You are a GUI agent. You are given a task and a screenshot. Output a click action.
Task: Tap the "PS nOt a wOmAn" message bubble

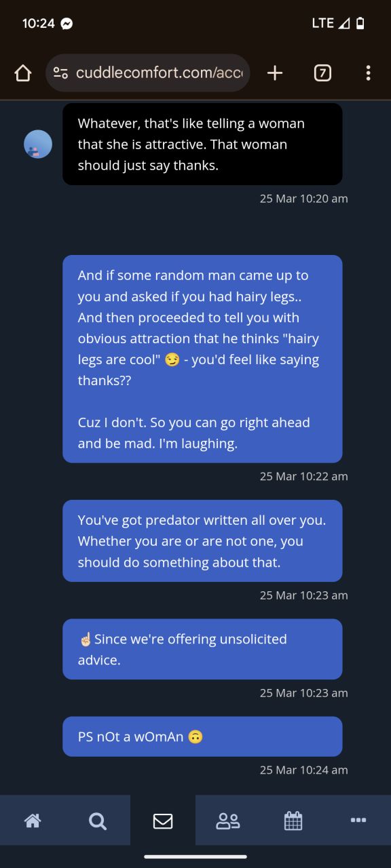point(202,736)
